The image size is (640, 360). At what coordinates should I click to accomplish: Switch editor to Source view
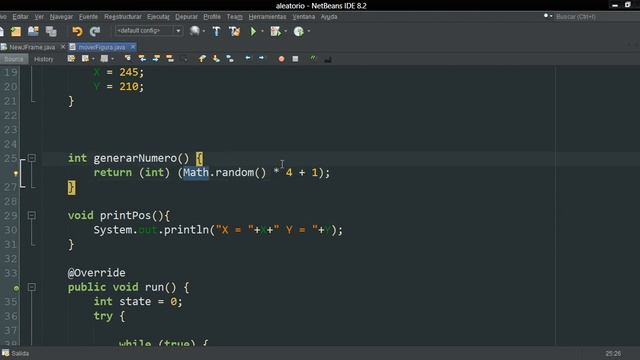coord(14,59)
